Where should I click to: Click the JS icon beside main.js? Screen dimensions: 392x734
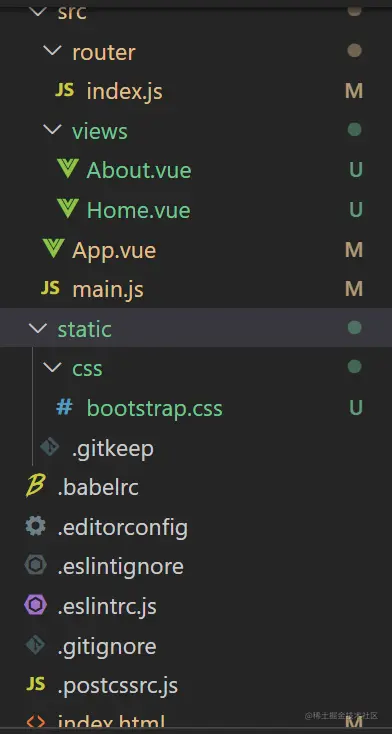pyautogui.click(x=50, y=288)
